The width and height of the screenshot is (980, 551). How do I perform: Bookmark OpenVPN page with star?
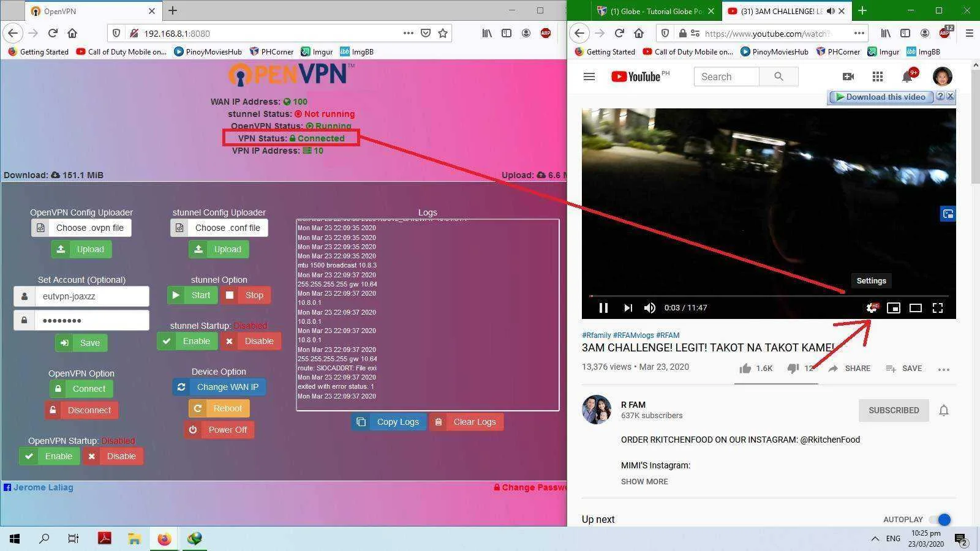point(443,33)
